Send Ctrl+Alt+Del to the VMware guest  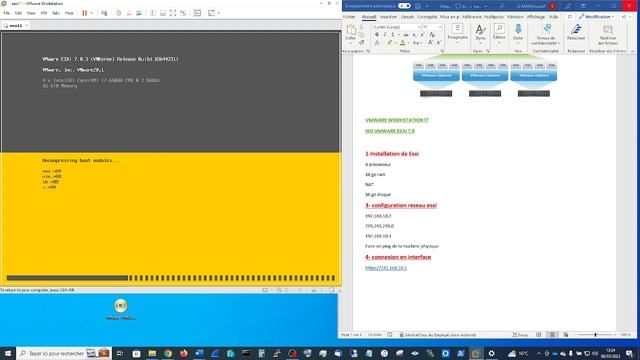pyautogui.click(x=104, y=13)
